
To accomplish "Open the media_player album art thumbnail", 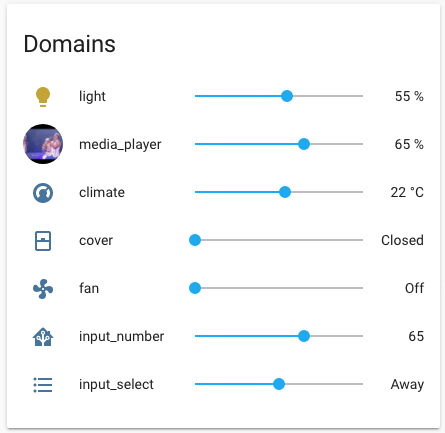I will point(43,144).
